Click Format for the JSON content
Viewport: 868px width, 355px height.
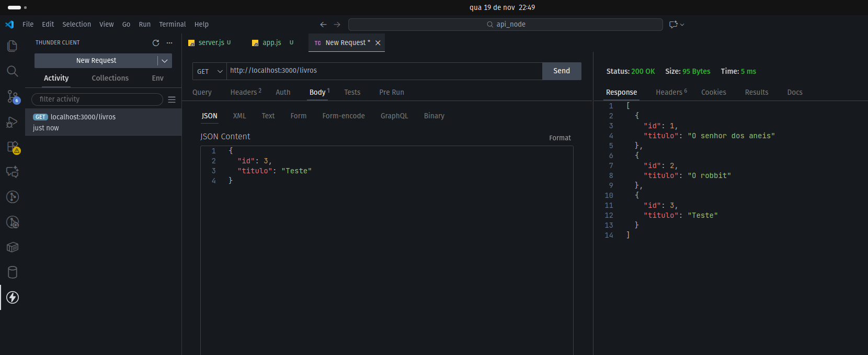[559, 138]
